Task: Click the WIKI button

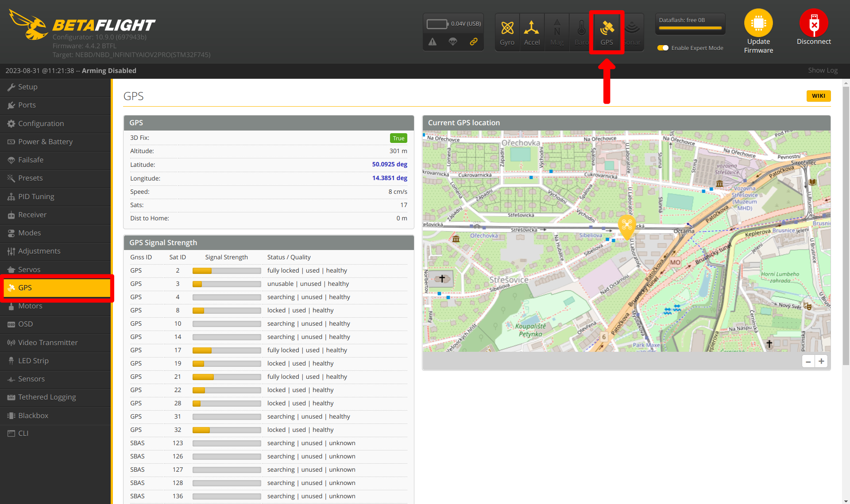Action: tap(818, 96)
